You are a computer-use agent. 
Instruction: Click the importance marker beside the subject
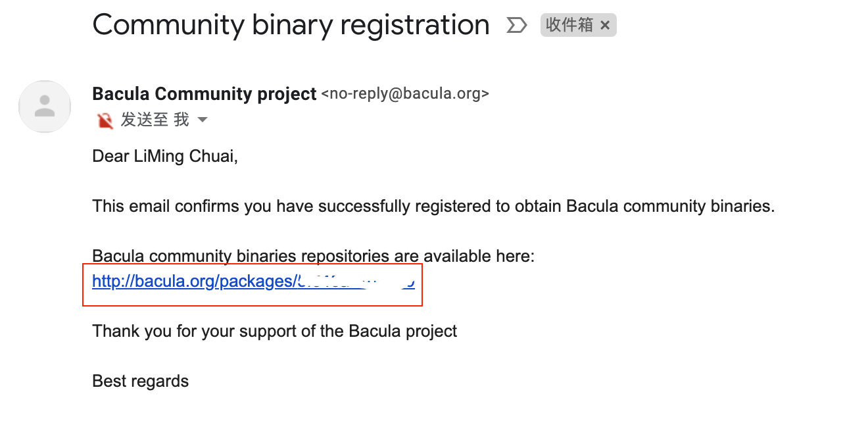point(517,26)
